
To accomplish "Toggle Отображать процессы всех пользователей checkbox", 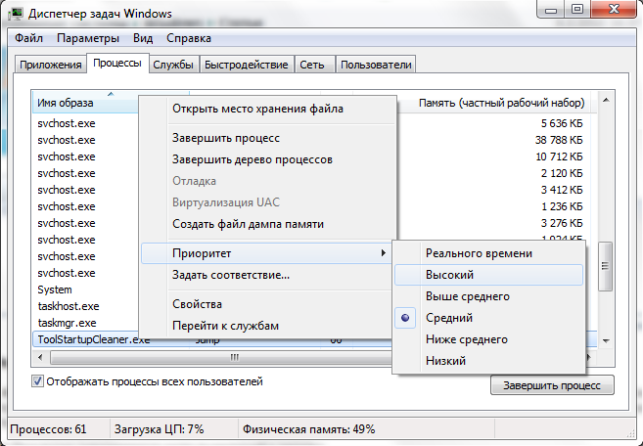I will point(37,382).
